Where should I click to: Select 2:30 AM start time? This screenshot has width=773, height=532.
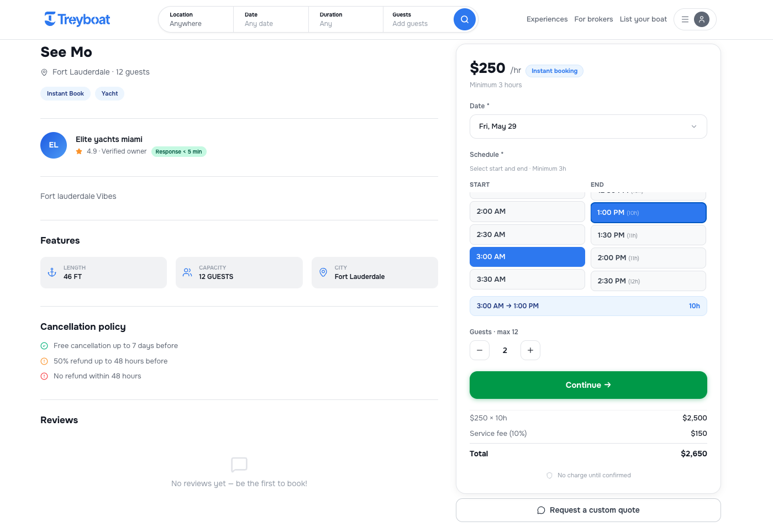(x=527, y=235)
